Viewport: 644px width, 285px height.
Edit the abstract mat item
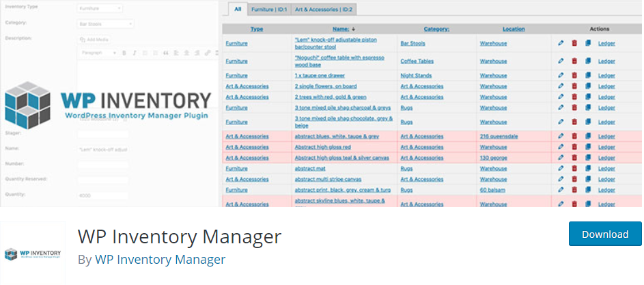(x=561, y=169)
